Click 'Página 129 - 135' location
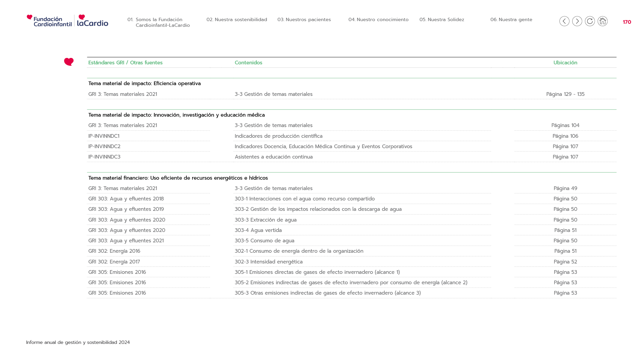644x362 pixels. 565,94
